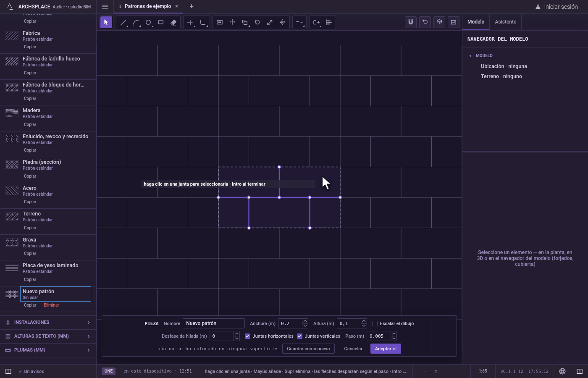Image resolution: width=588 pixels, height=378 pixels.
Task: Expand the INSTALACIONES section
Action: point(48,323)
